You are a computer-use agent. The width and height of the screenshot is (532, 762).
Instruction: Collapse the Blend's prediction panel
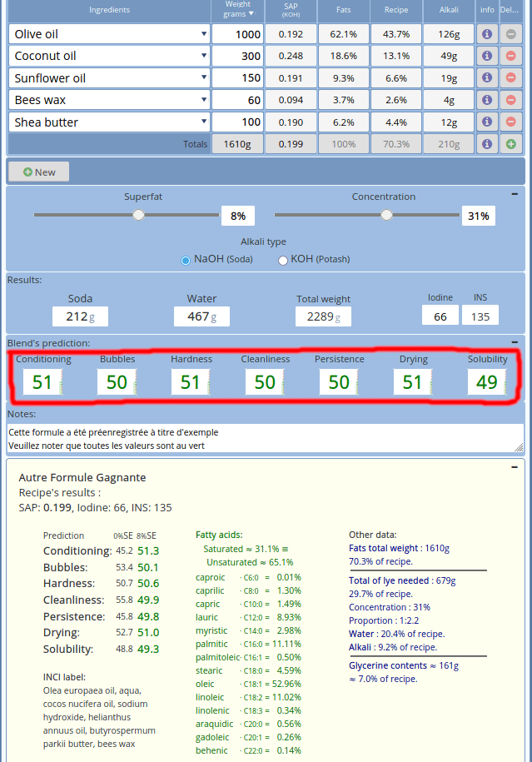[515, 342]
